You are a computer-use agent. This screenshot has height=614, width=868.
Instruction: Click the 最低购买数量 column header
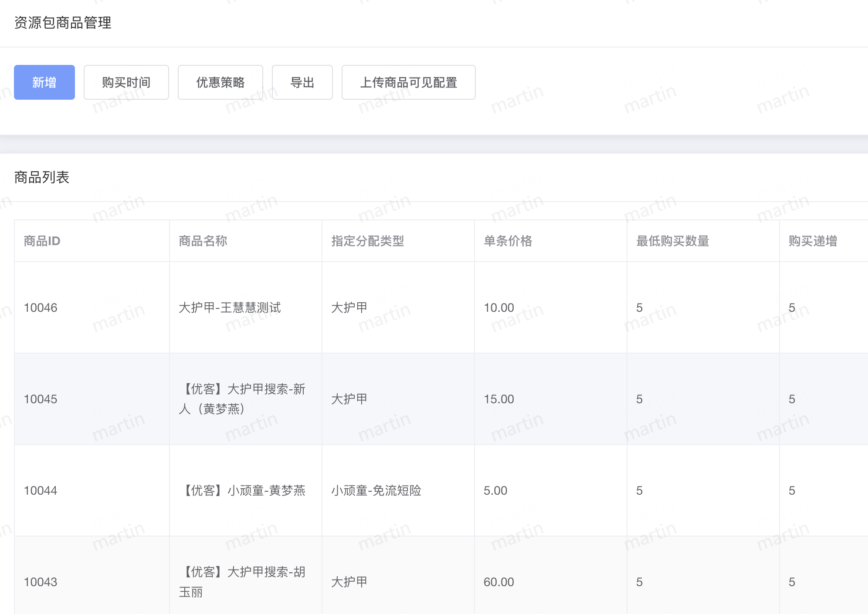pos(672,241)
